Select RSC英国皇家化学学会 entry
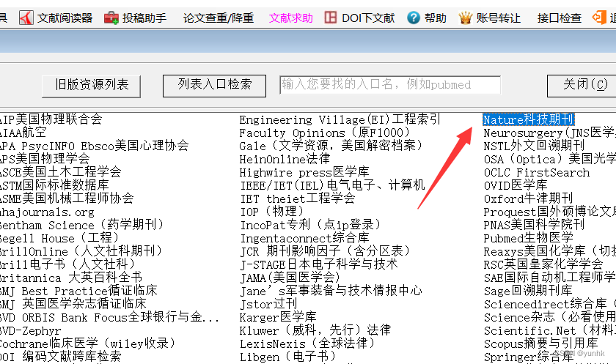The image size is (616, 364). click(x=543, y=264)
